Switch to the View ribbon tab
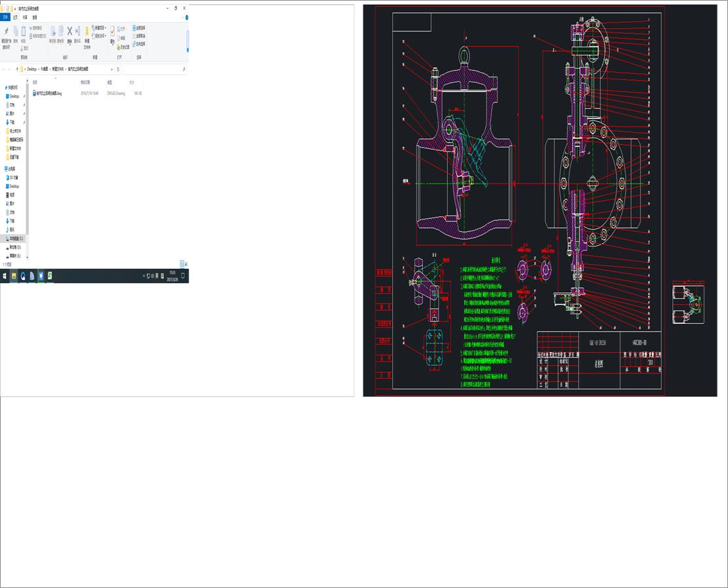Screen dimensions: 728x588 34,17
